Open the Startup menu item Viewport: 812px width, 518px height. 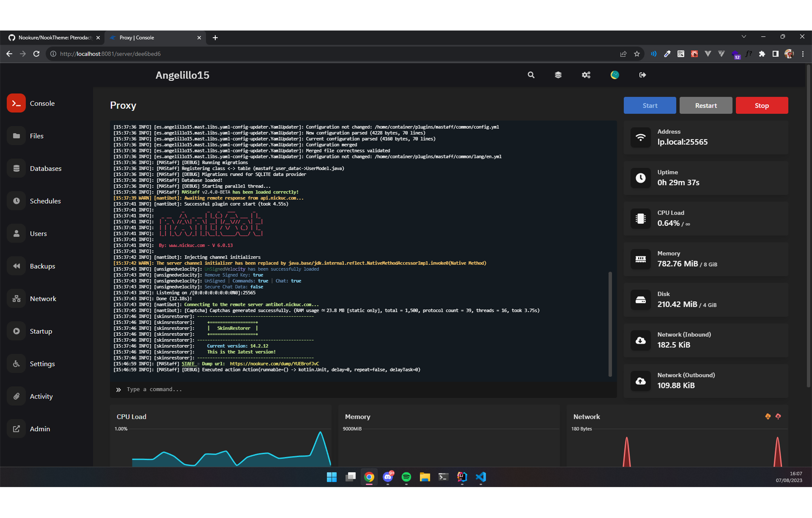[x=41, y=331]
